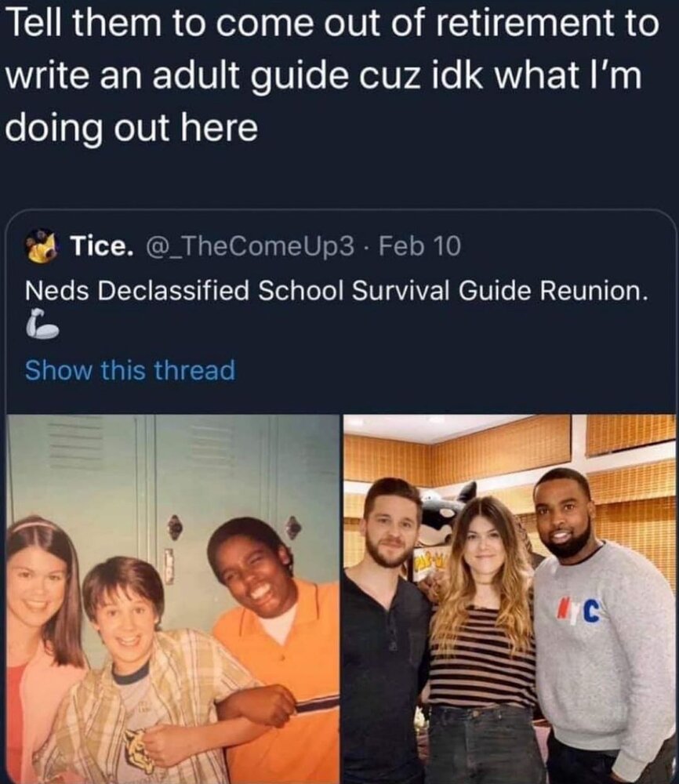Open the Feb 10 timestamp
The height and width of the screenshot is (784, 679).
pos(419,246)
